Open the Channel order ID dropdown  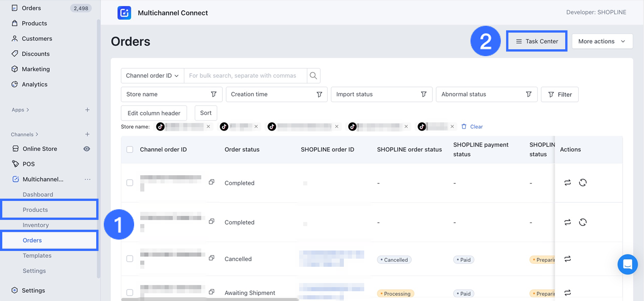pyautogui.click(x=152, y=76)
